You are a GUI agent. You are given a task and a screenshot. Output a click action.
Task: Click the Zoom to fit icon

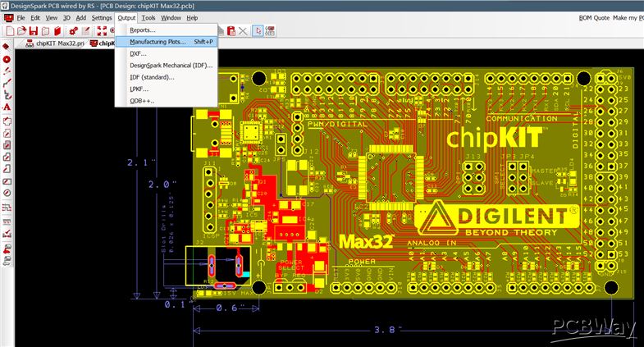point(103,30)
